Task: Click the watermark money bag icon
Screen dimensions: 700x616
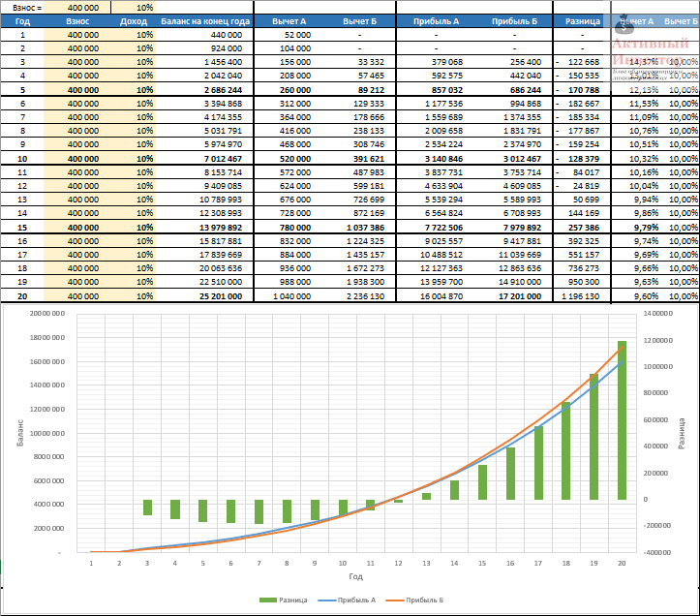Action: (x=624, y=25)
